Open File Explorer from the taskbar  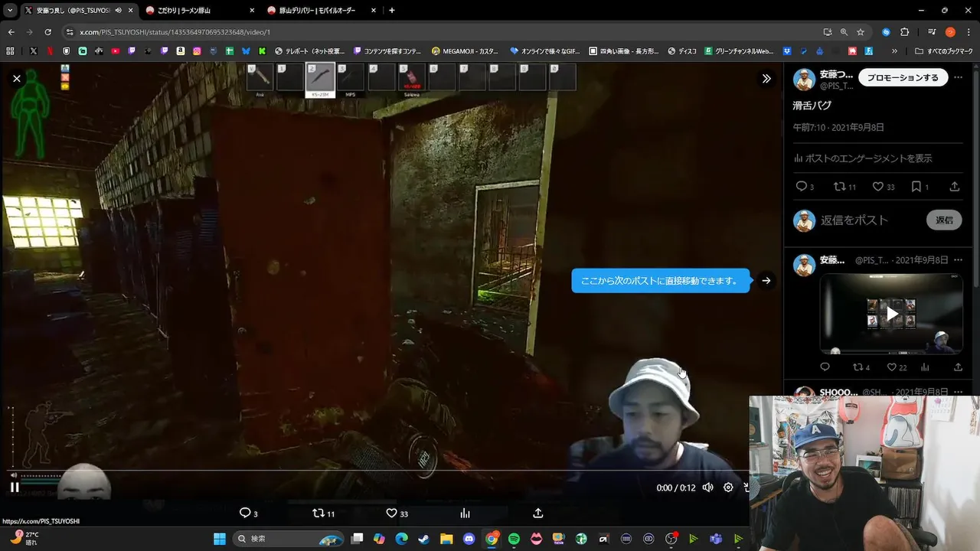(x=446, y=539)
